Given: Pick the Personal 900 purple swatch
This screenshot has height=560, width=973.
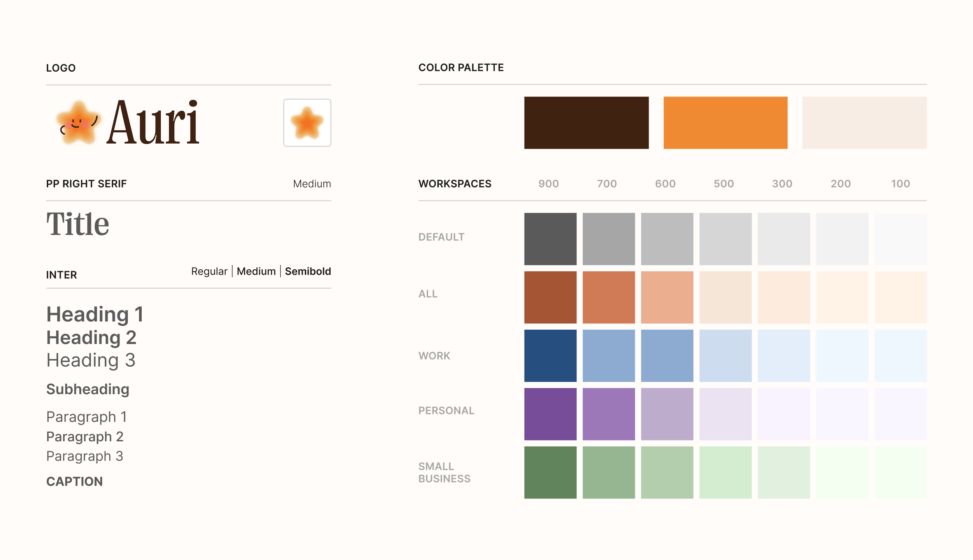Looking at the screenshot, I should tap(550, 414).
